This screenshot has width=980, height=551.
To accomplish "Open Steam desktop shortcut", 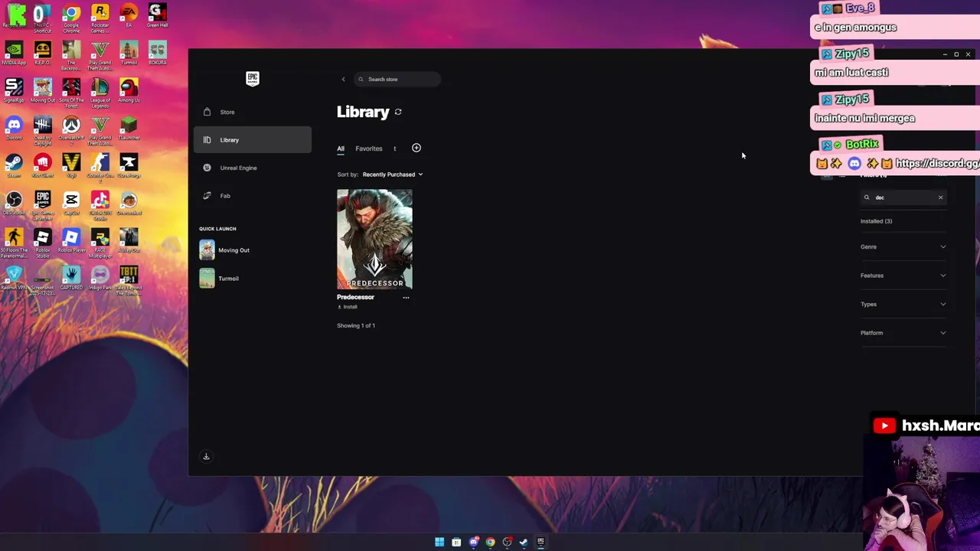I will pos(14,166).
